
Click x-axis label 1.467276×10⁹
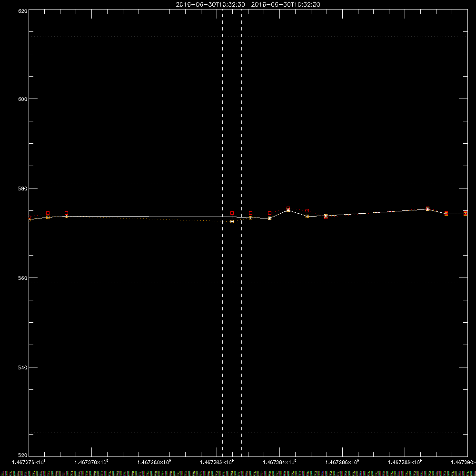tap(29, 462)
